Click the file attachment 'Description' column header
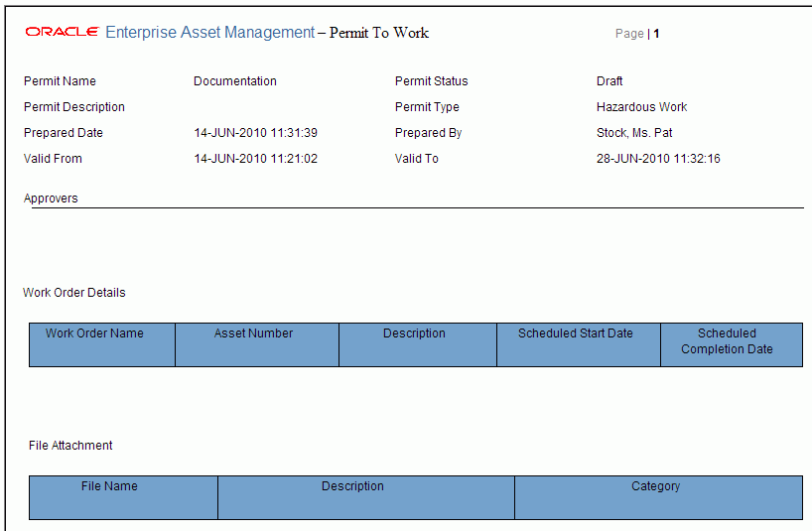This screenshot has width=812, height=531. pos(366,497)
